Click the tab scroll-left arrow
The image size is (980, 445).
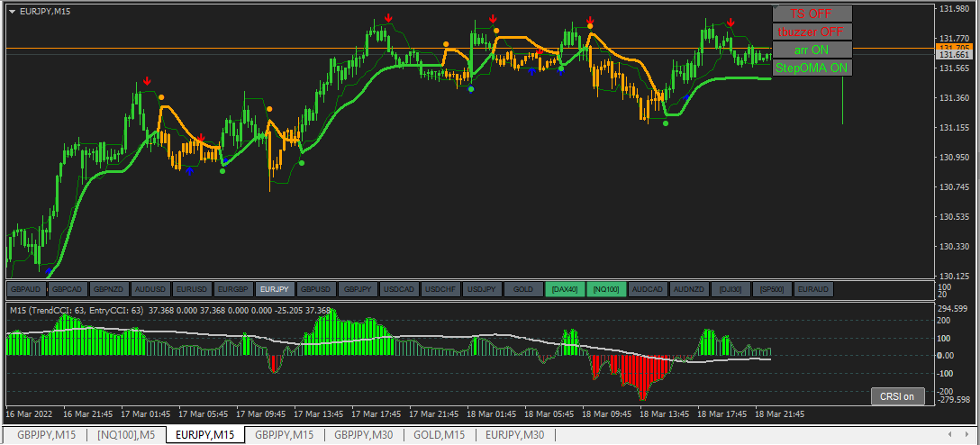click(x=950, y=434)
